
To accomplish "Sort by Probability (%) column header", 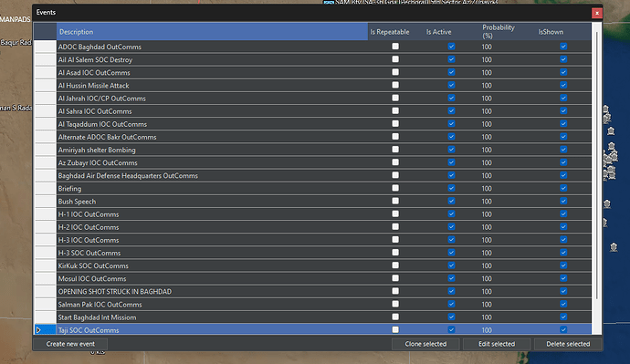I will [x=508, y=32].
